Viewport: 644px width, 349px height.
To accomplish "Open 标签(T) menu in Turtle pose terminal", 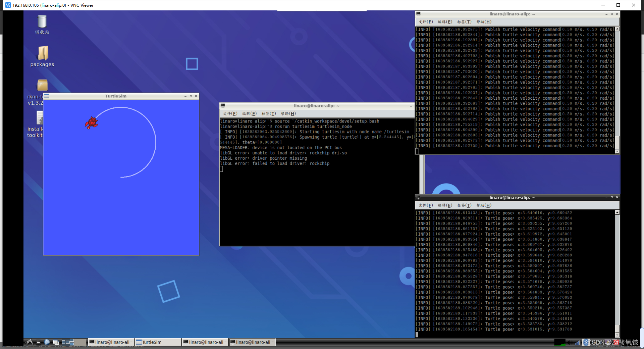I will coord(464,205).
